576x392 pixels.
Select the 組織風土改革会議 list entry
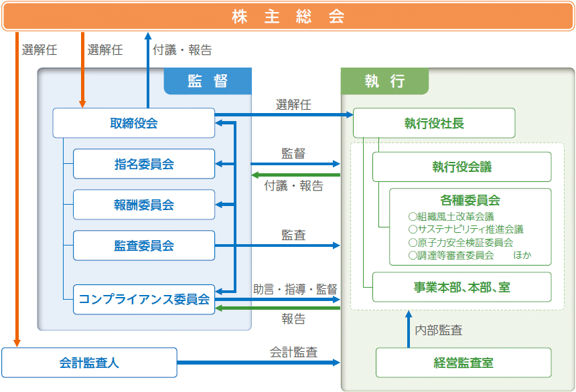tap(451, 217)
